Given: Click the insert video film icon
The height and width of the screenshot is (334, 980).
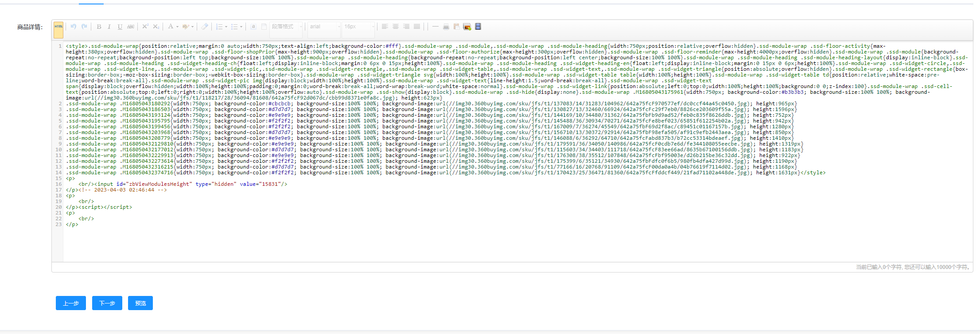Looking at the screenshot, I should (478, 27).
